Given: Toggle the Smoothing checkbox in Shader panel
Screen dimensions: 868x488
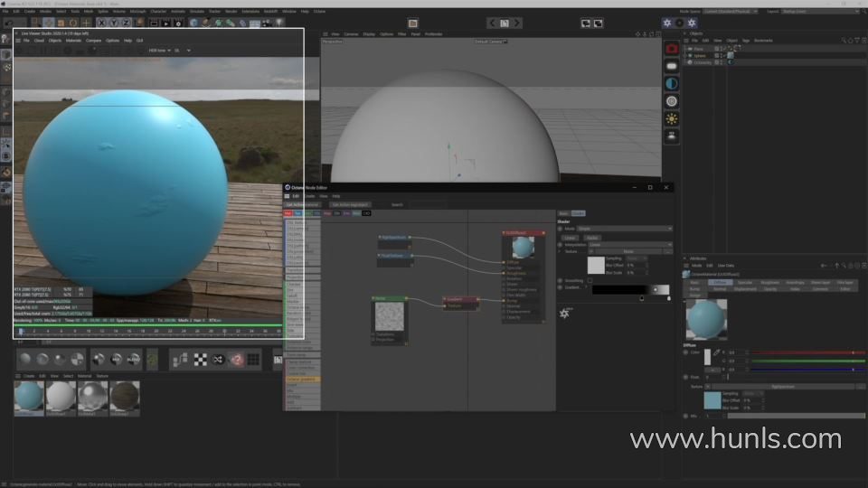Looking at the screenshot, I should pyautogui.click(x=590, y=280).
